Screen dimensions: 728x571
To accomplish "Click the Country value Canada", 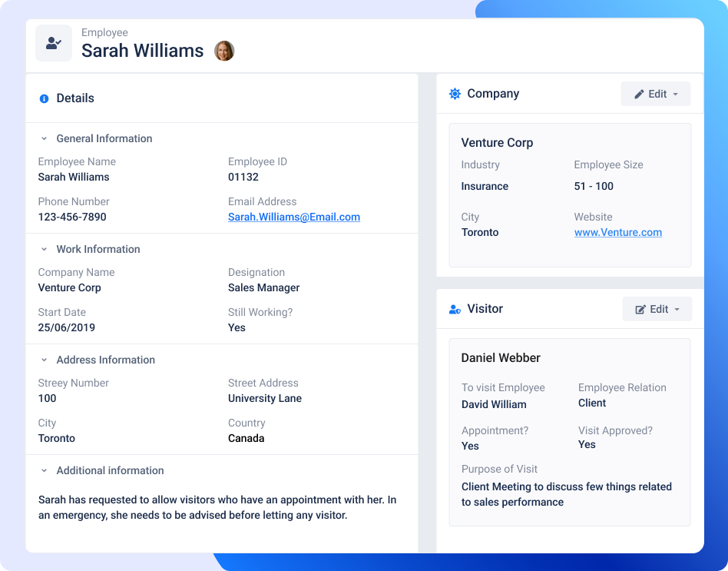I will coord(246,438).
